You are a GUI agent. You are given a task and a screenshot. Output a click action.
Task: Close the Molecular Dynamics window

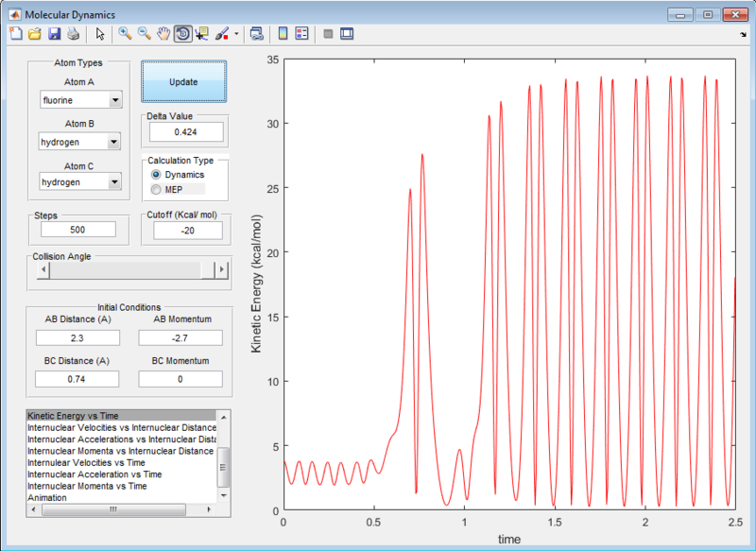[x=735, y=15]
